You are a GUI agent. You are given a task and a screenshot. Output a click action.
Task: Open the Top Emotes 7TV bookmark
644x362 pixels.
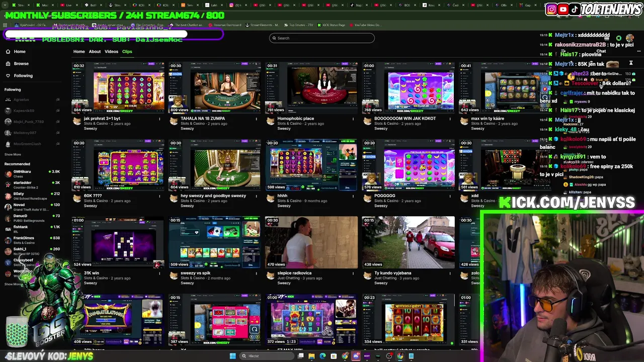click(298, 25)
